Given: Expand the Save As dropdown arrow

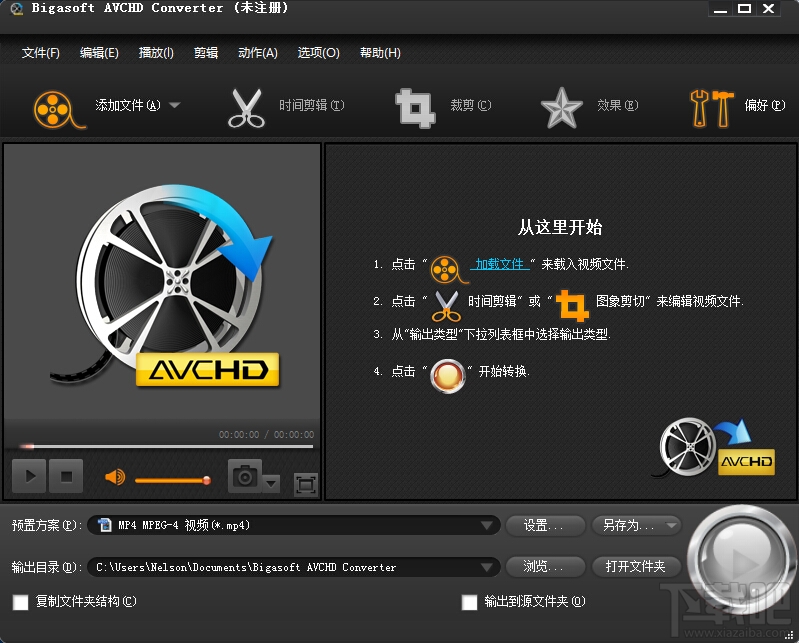Looking at the screenshot, I should click(x=671, y=524).
